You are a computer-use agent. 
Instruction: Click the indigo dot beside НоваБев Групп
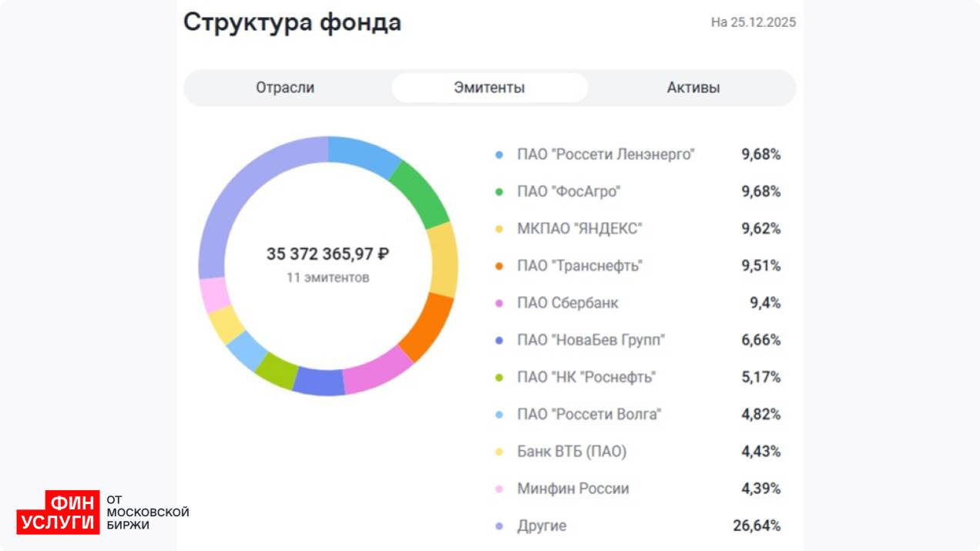[499, 341]
